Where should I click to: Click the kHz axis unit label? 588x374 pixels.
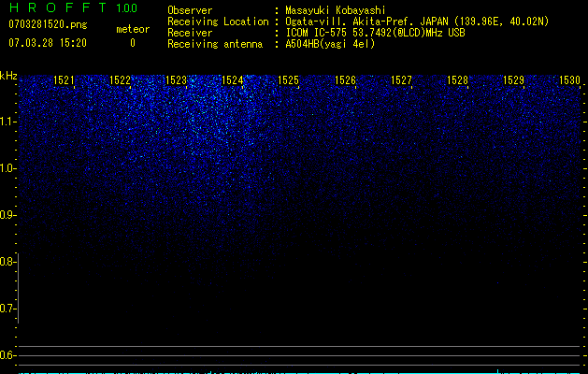pyautogui.click(x=8, y=76)
